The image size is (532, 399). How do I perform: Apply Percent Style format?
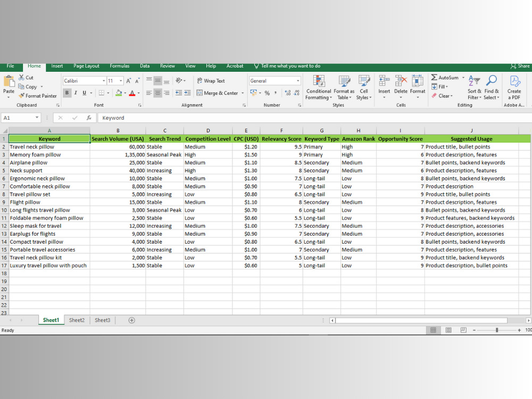point(268,93)
